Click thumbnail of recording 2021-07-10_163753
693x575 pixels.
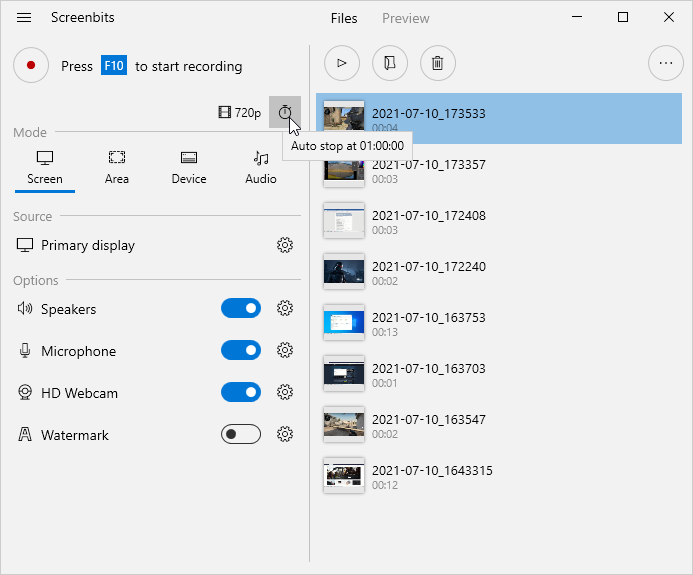(x=344, y=323)
